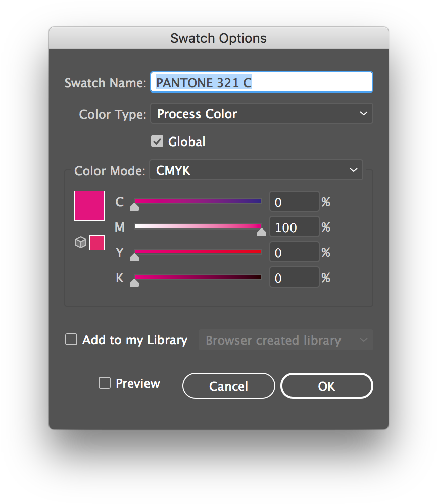The width and height of the screenshot is (437, 504).
Task: Click the out-of-gamut web-safe cube icon
Action: [x=80, y=243]
